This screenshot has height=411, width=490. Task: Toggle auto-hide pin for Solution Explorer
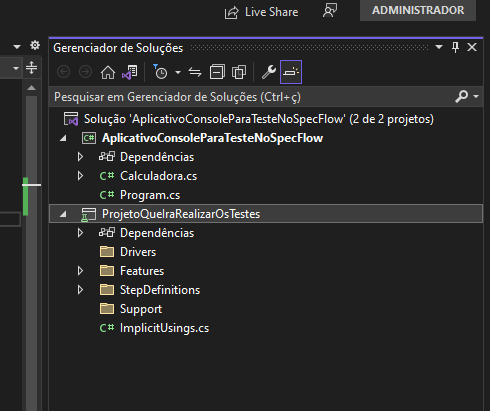tap(455, 47)
